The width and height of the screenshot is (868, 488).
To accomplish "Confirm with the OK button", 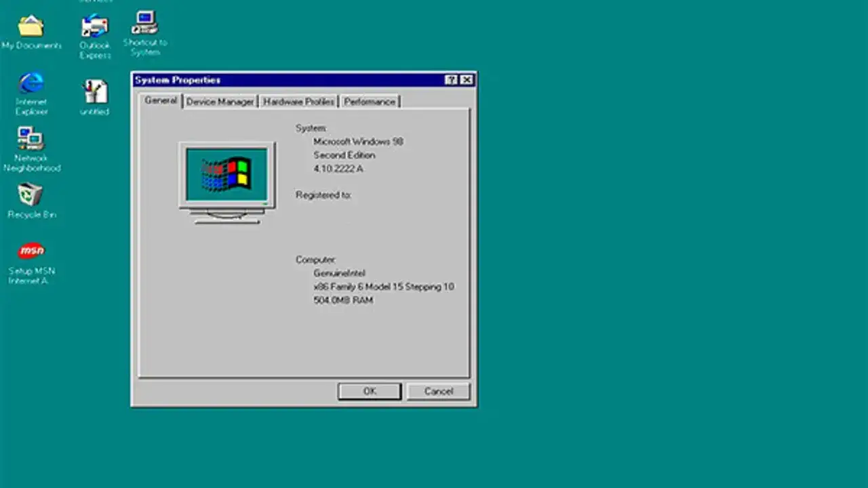I will [370, 391].
